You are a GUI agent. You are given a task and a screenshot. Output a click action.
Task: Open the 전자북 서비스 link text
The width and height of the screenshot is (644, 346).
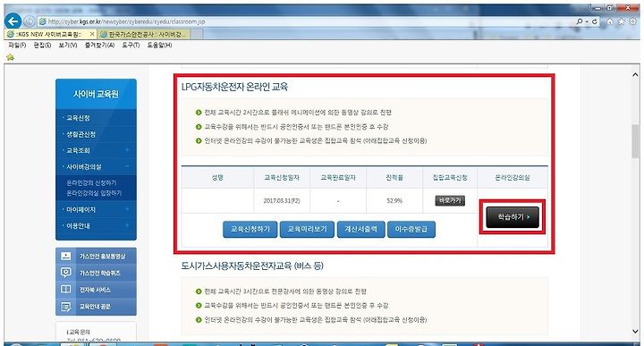95,290
